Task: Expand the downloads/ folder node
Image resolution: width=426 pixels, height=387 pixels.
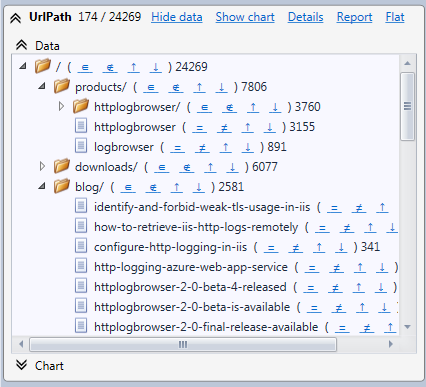Action: click(42, 166)
